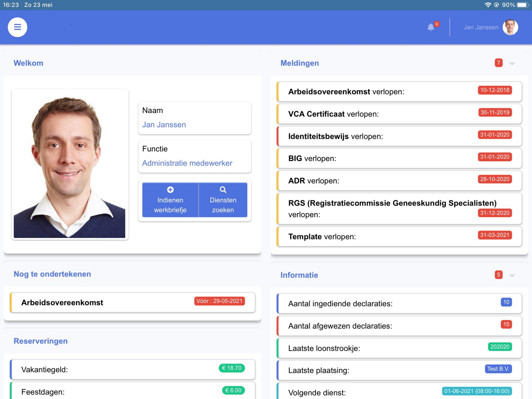Image resolution: width=532 pixels, height=399 pixels.
Task: Open the hamburger menu button
Action: coord(17,27)
